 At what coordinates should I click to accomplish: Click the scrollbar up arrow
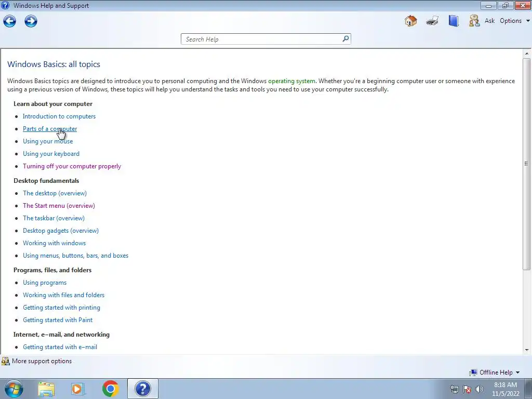pos(527,54)
